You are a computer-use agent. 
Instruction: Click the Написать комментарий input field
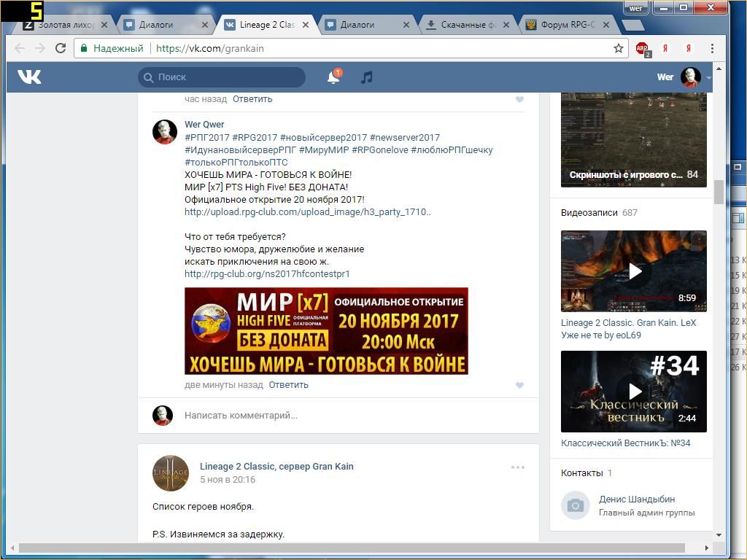point(350,416)
